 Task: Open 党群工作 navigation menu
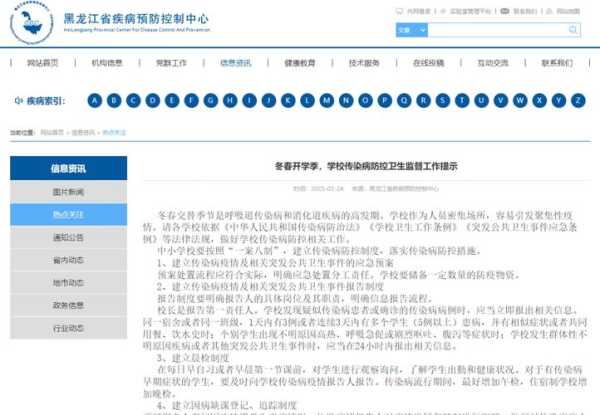(171, 63)
